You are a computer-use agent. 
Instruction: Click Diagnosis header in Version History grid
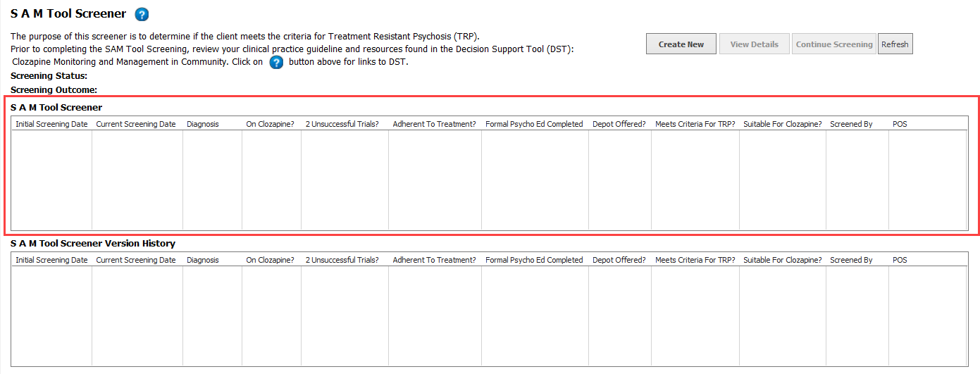click(203, 260)
